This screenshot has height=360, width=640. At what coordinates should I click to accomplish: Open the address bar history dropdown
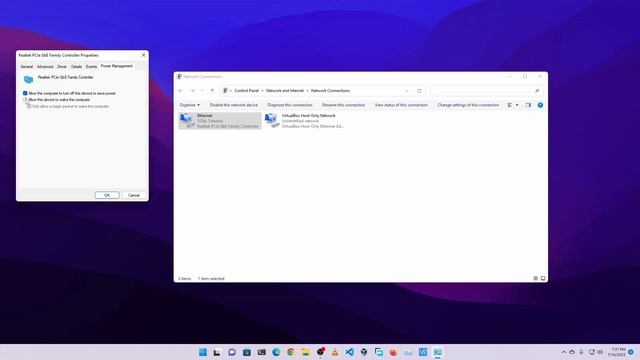(407, 91)
